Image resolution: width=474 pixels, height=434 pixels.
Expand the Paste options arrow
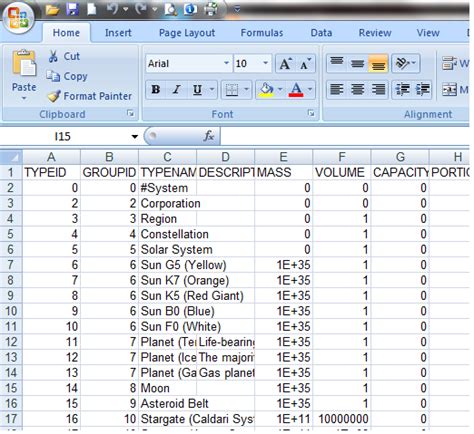[24, 98]
